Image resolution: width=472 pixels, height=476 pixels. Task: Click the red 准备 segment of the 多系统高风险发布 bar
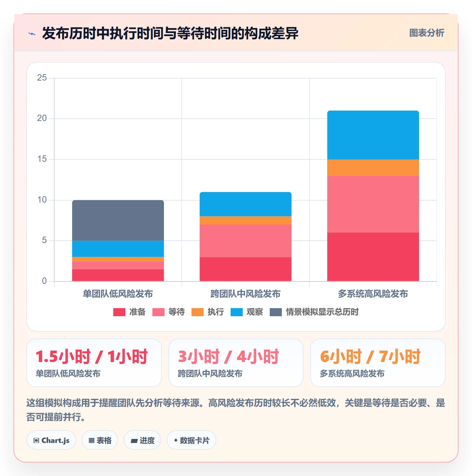pos(373,257)
